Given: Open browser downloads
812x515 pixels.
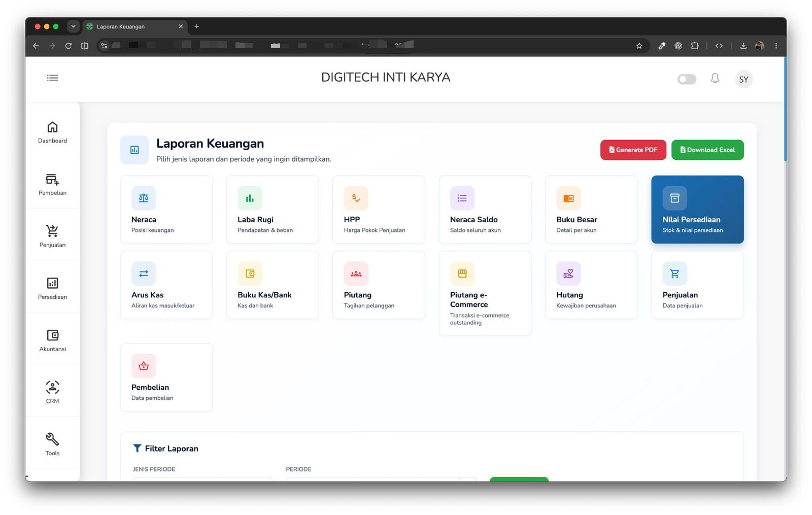Looking at the screenshot, I should (x=743, y=46).
